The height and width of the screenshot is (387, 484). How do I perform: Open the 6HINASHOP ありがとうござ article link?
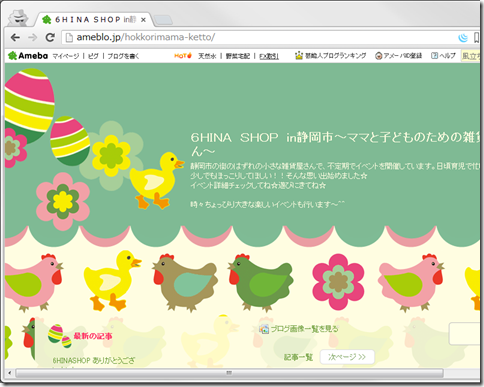(x=94, y=361)
